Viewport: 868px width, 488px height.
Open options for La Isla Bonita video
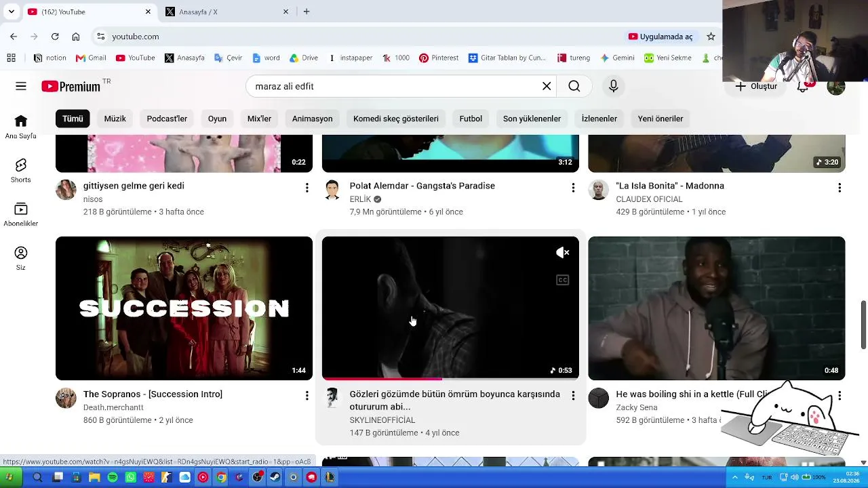tap(840, 188)
